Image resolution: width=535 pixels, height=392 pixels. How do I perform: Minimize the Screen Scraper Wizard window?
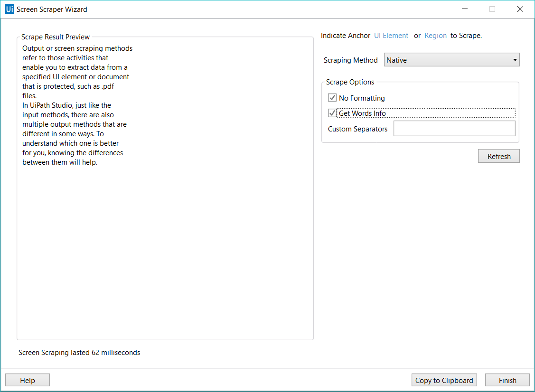464,9
